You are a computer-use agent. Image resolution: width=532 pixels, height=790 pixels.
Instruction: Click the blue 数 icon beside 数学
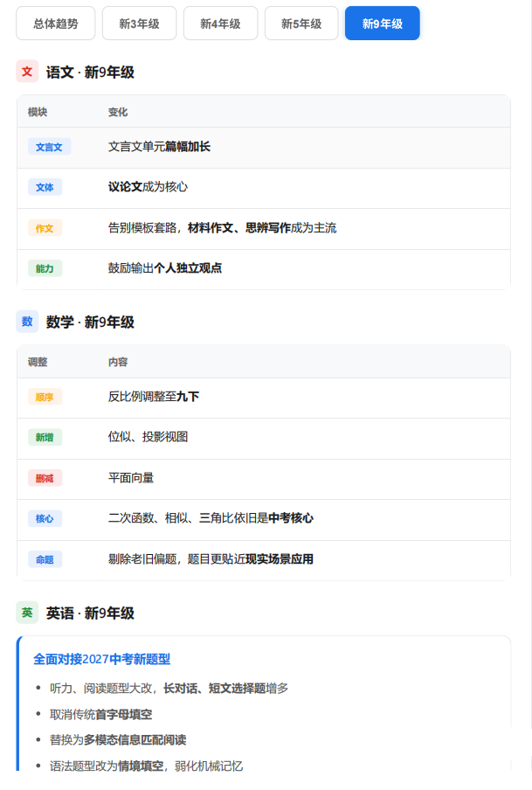point(27,322)
